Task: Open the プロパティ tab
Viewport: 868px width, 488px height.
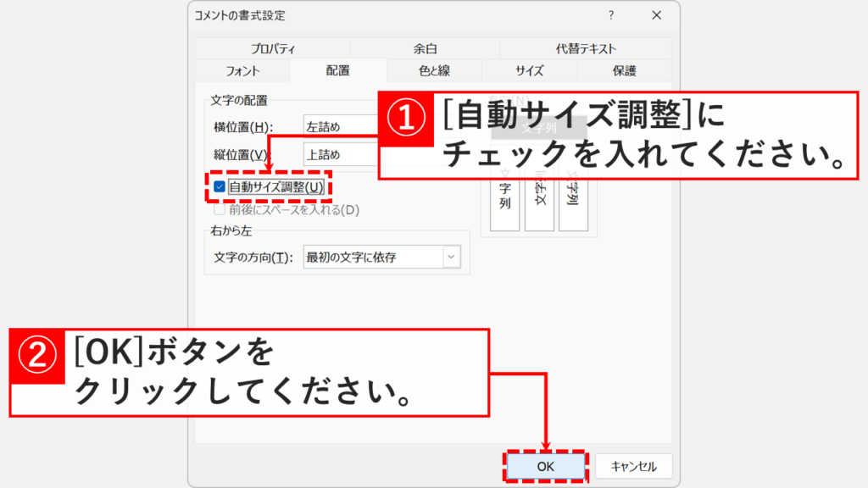Action: [272, 48]
